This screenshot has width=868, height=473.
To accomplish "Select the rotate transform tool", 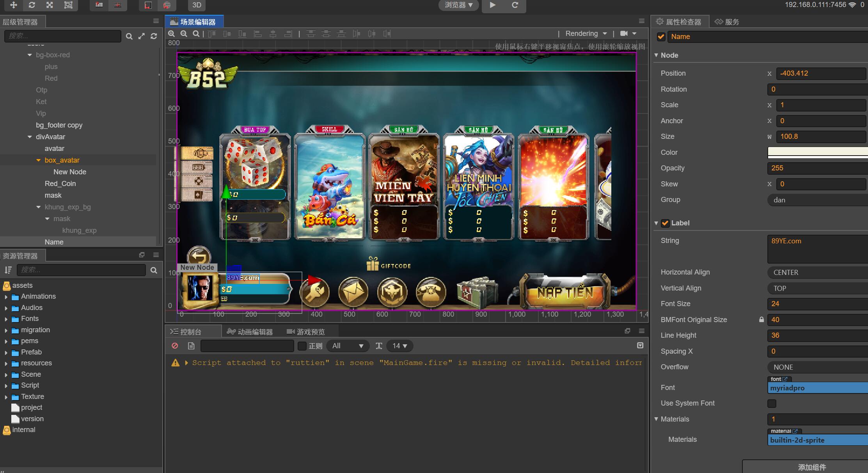I will tap(32, 5).
